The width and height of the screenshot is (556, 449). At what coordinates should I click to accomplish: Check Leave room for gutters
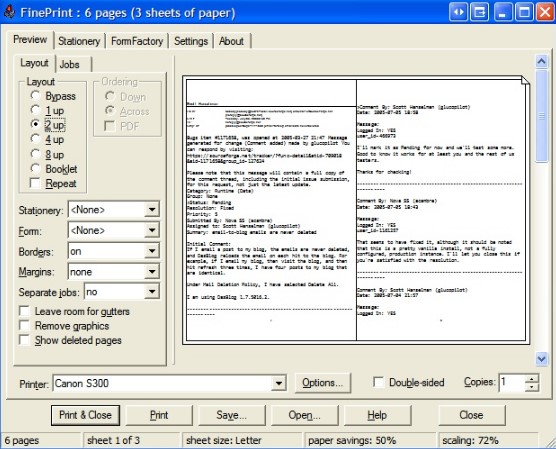24,311
